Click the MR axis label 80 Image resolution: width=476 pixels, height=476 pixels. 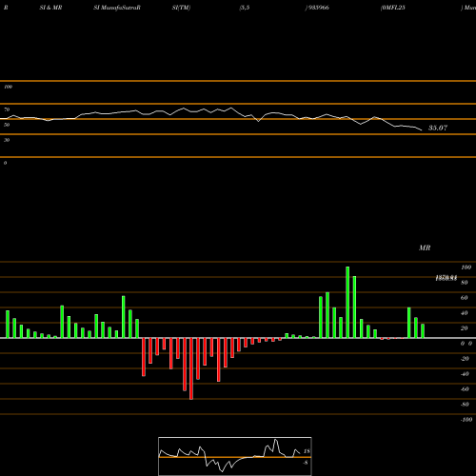point(465,283)
